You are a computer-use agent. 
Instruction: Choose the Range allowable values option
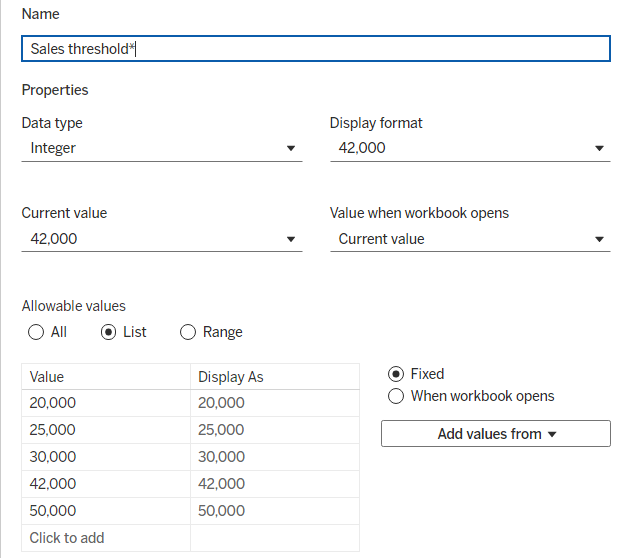[188, 332]
